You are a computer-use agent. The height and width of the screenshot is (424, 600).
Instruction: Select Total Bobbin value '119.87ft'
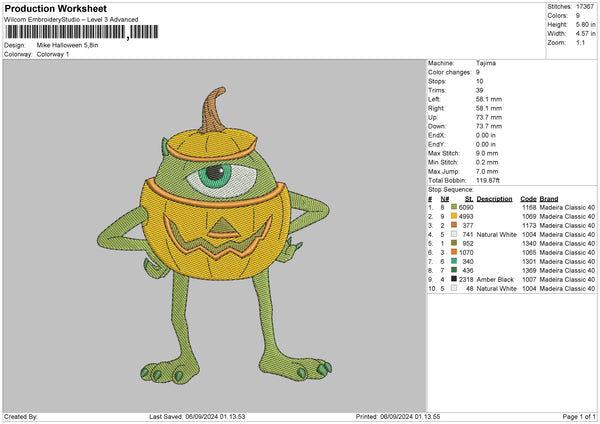tap(488, 180)
